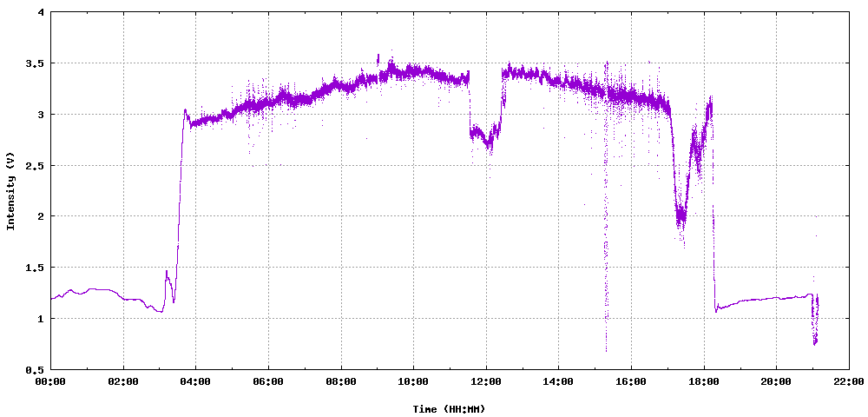Screen dimensions: 868x417
Task: Click the 3 y-axis tick label
Action: pos(42,114)
